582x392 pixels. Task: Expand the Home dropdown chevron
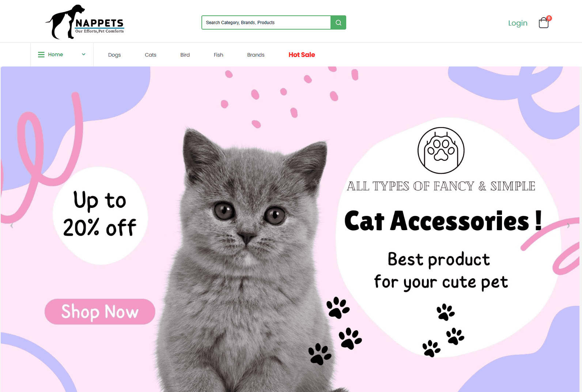coord(83,54)
